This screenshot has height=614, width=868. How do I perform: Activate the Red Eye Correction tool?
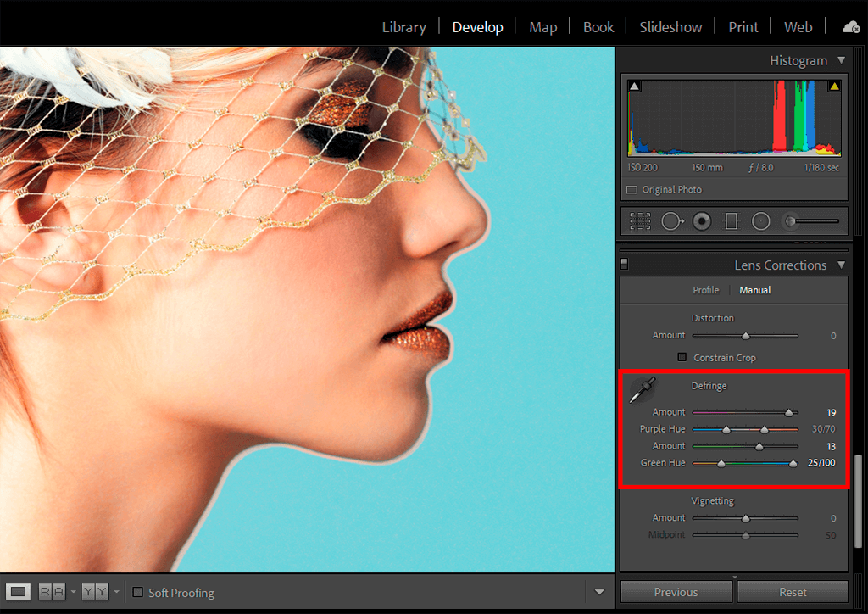pos(702,221)
